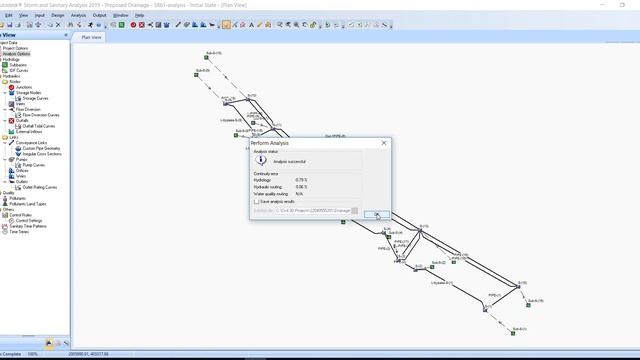
Task: Open the Output menu
Action: (x=99, y=15)
